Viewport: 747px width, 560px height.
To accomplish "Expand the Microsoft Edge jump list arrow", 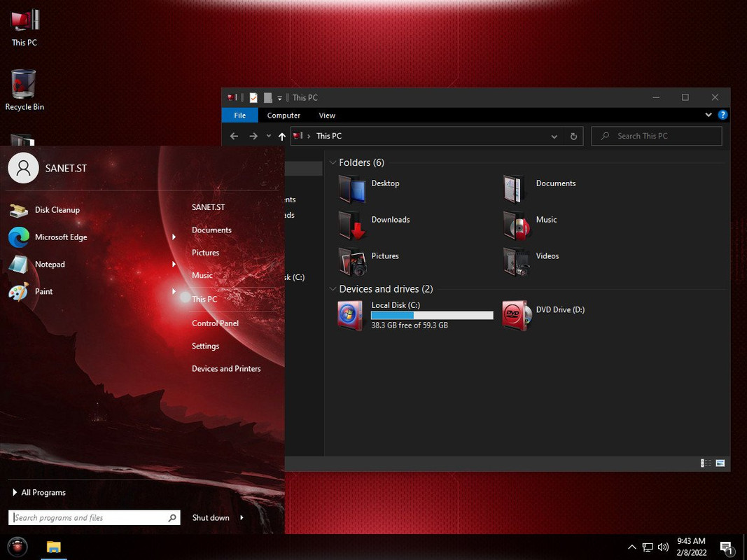I will [x=174, y=237].
